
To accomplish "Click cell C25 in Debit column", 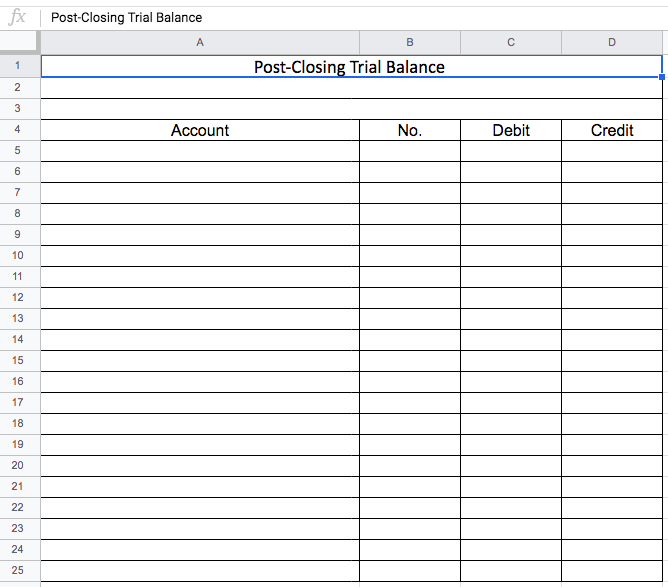I will point(511,571).
